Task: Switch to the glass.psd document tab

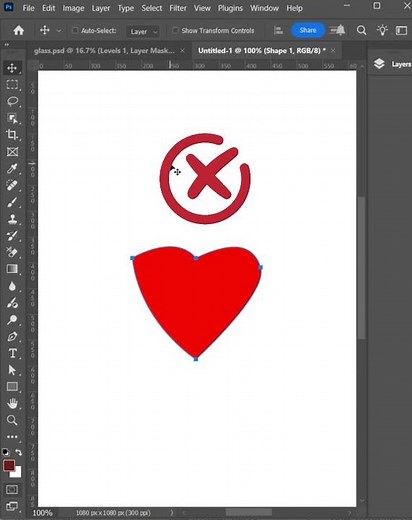Action: (104, 51)
